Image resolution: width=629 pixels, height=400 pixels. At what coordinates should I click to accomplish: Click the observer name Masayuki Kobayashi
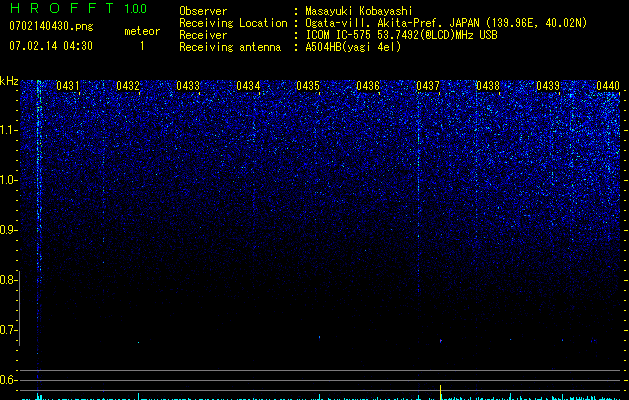click(x=359, y=11)
